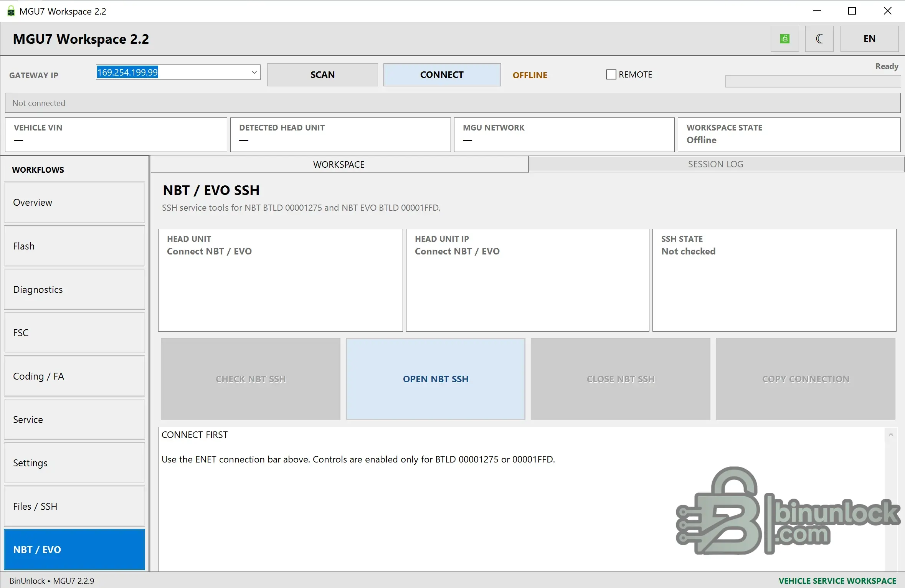Select the WORKSPACE tab

tap(339, 164)
